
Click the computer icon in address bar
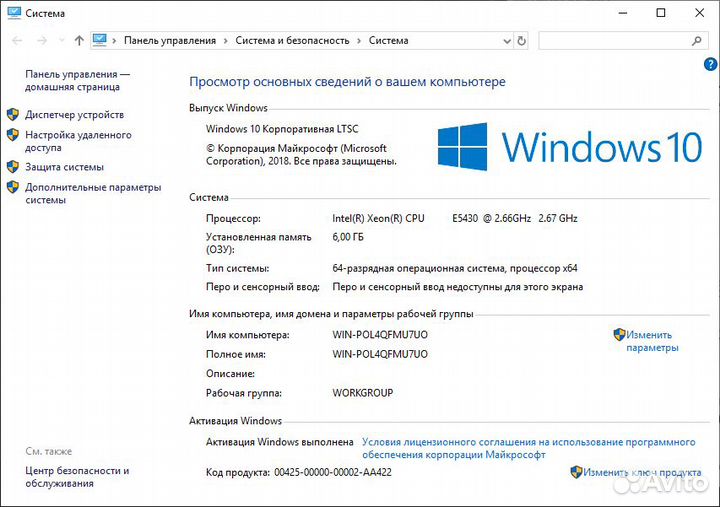click(100, 40)
